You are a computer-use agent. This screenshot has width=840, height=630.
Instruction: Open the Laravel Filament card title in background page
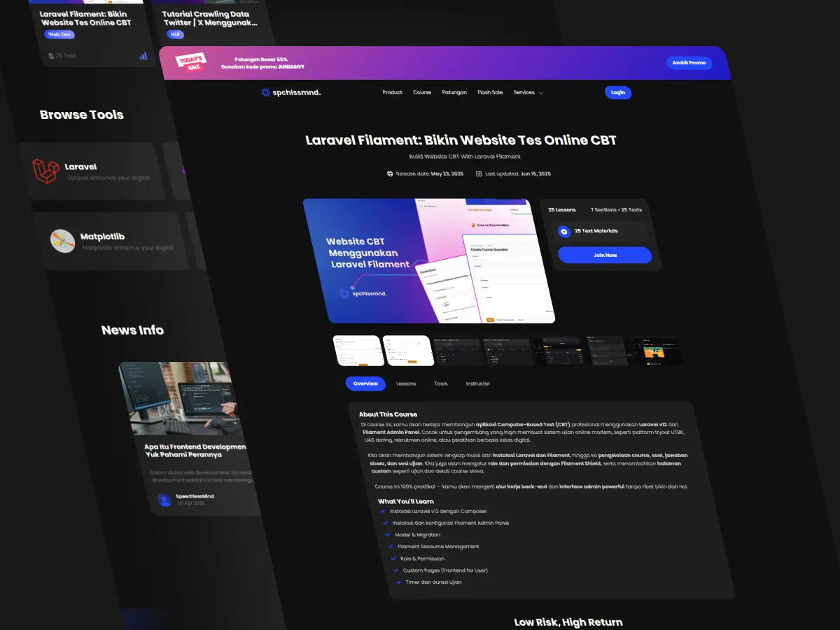coord(85,18)
